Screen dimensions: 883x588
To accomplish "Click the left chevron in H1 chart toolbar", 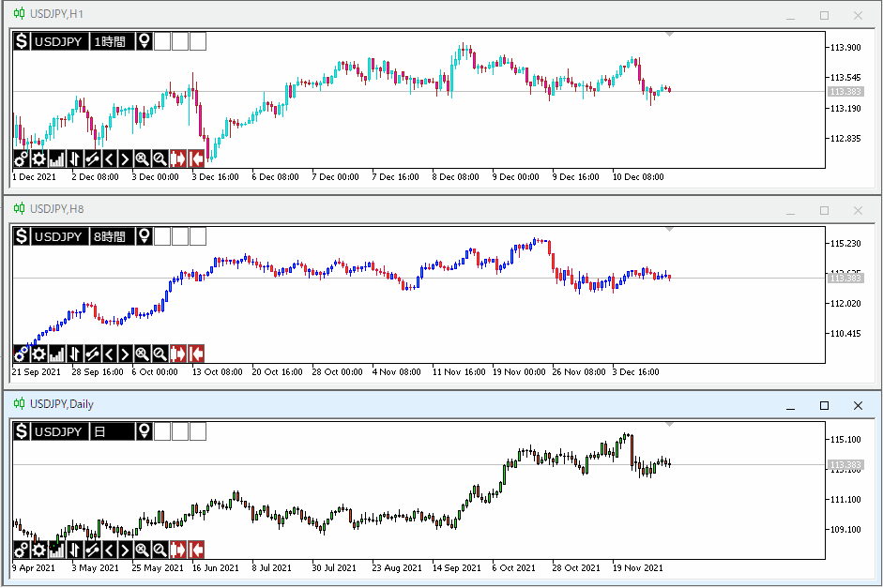I will coord(109,159).
